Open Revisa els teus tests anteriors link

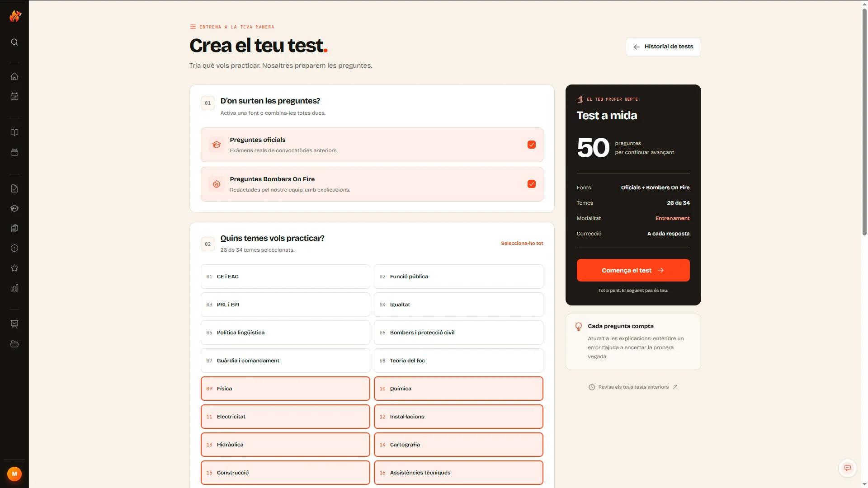click(633, 387)
